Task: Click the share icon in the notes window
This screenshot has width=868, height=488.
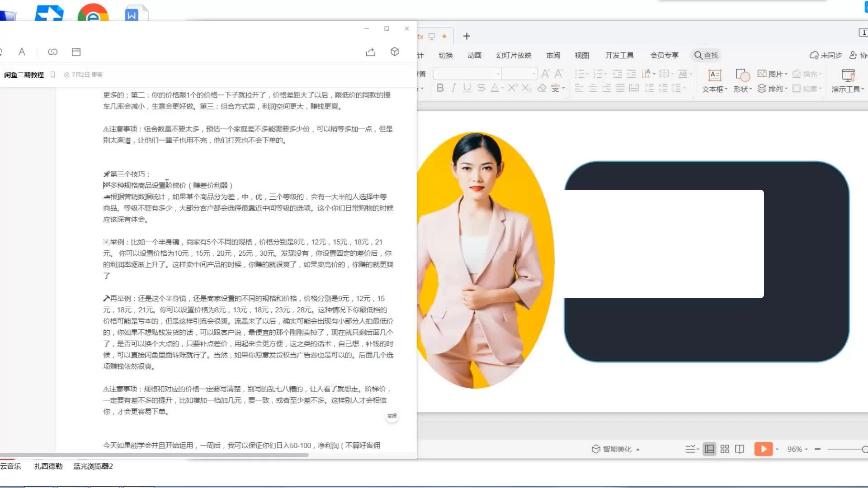Action: point(370,52)
